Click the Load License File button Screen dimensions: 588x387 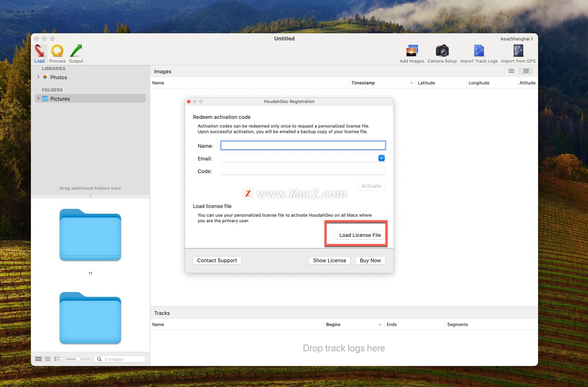click(x=360, y=235)
